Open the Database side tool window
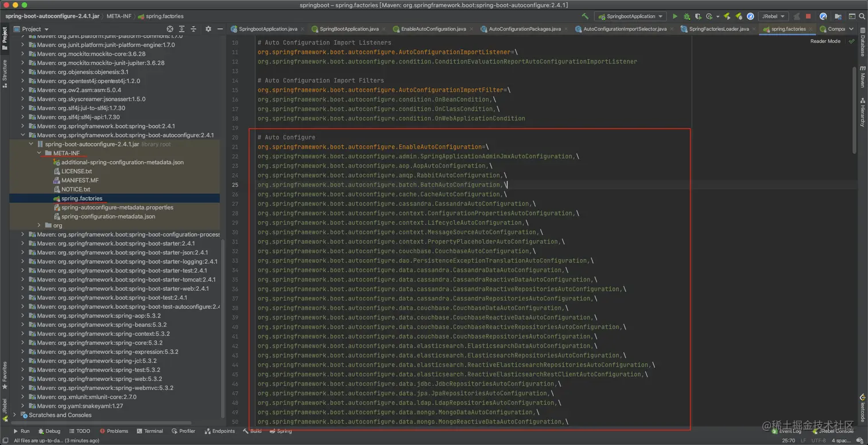This screenshot has height=445, width=868. coord(862,41)
